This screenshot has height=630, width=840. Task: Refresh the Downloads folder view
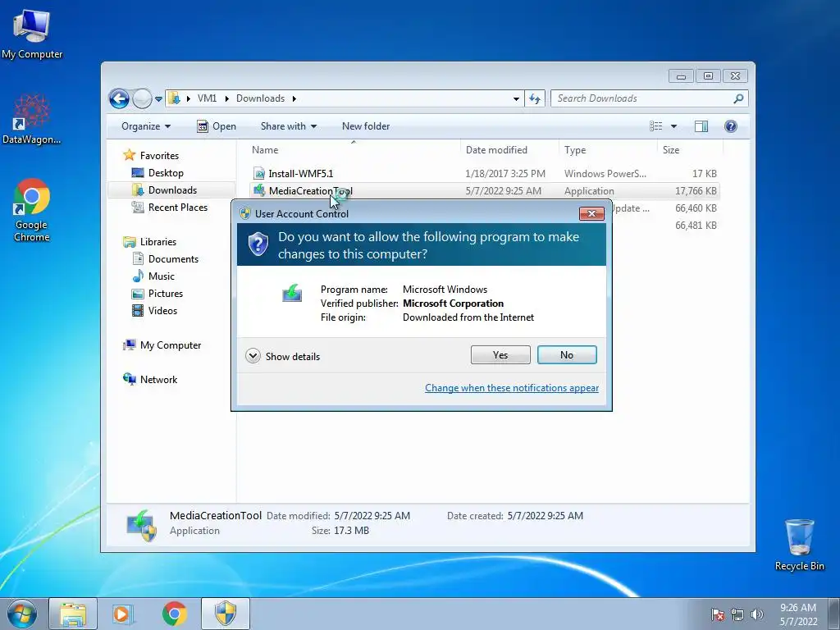(535, 98)
